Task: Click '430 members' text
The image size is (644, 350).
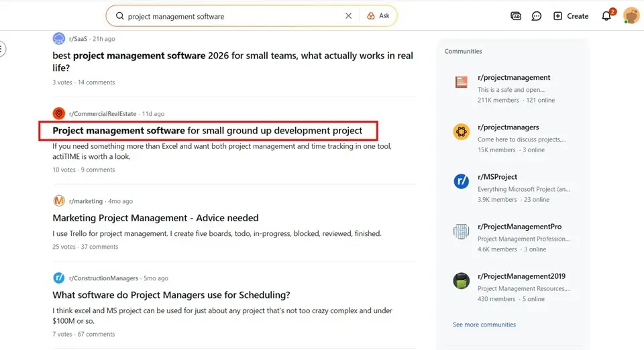Action: [496, 299]
